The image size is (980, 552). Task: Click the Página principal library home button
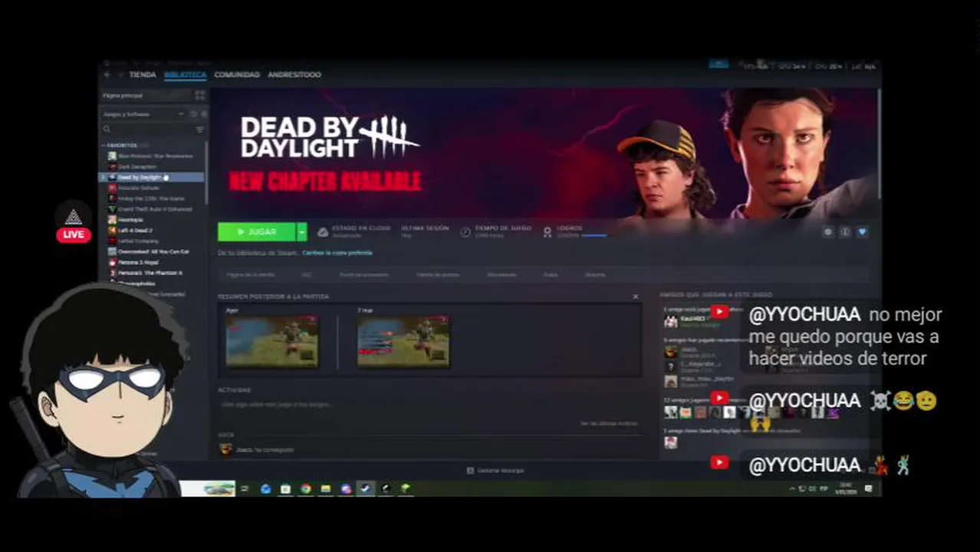click(x=146, y=95)
